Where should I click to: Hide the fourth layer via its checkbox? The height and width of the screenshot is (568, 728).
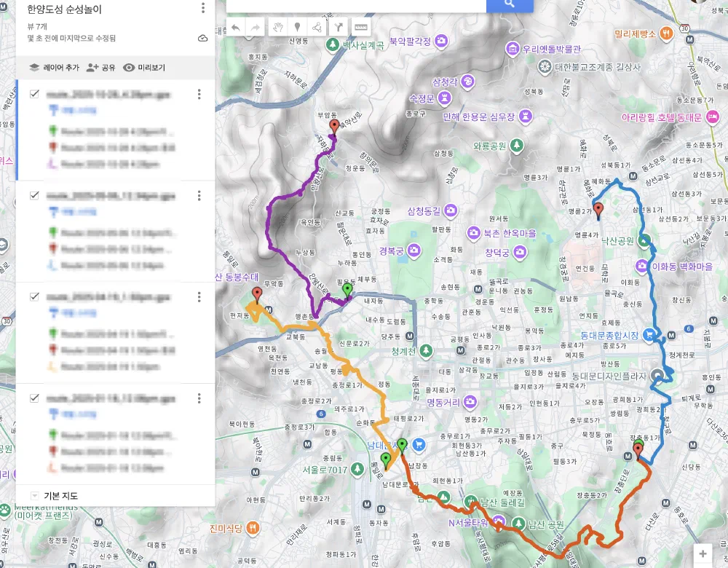click(34, 398)
